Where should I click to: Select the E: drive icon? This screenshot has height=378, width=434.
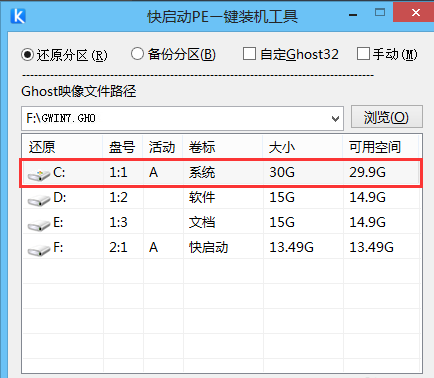click(x=39, y=225)
